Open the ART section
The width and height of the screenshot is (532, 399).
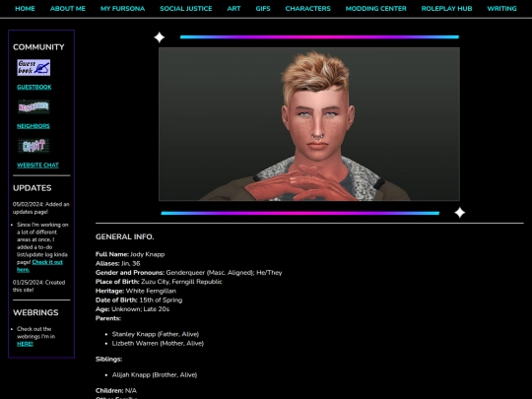[x=233, y=9]
